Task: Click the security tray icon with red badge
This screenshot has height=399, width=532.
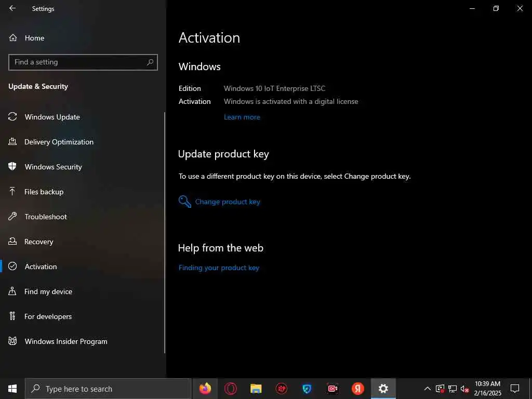Action: pyautogui.click(x=440, y=389)
